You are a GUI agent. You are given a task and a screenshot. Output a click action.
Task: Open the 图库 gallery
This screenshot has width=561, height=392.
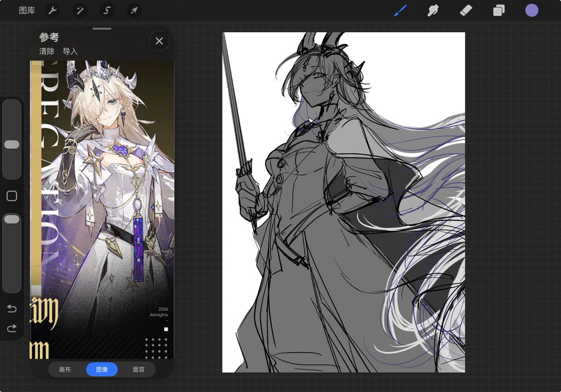point(27,10)
